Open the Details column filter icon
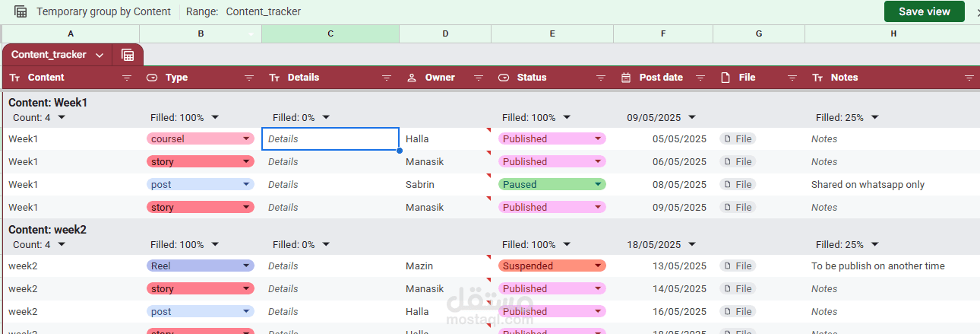 pos(387,78)
